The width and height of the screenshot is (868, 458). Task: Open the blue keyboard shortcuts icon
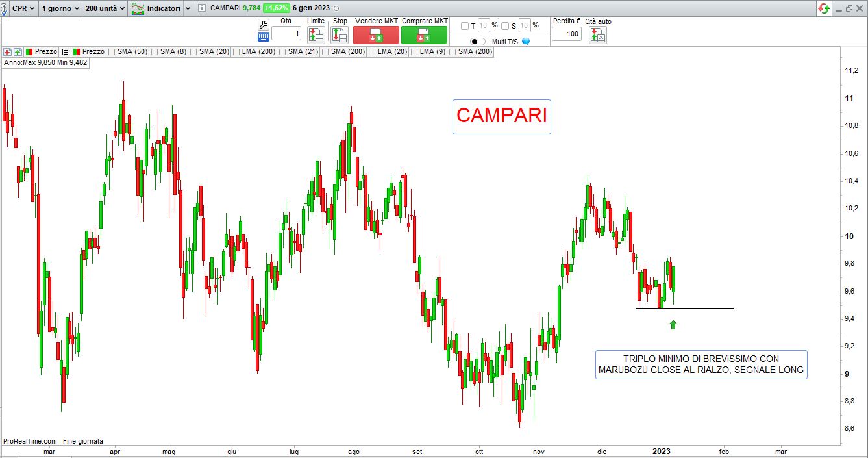click(263, 37)
